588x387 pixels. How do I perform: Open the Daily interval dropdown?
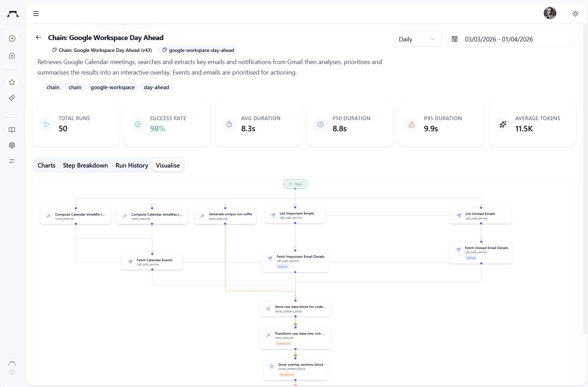(x=417, y=39)
